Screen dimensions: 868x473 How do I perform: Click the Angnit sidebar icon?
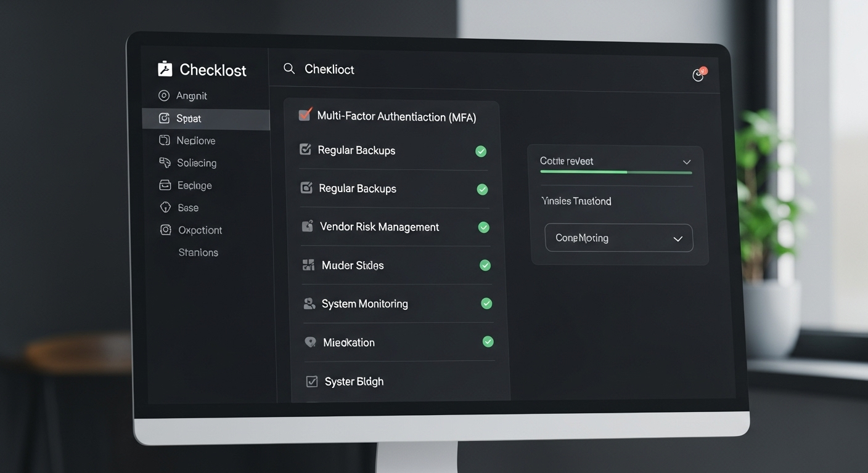click(x=163, y=95)
